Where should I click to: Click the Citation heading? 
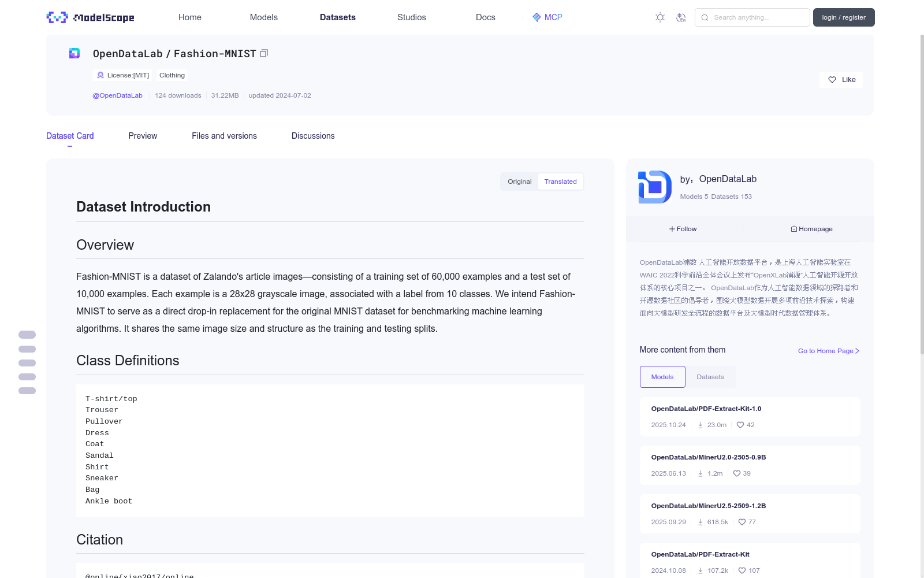coord(99,540)
